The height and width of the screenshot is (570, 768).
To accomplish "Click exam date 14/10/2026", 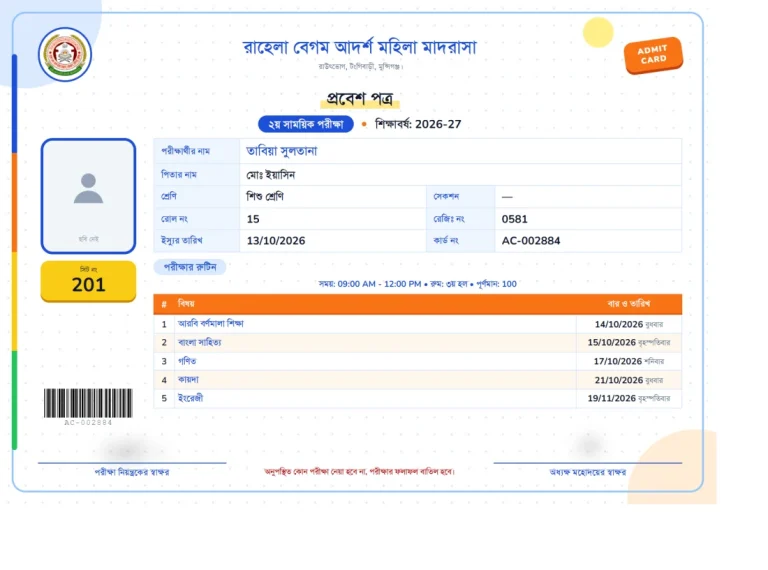I will (619, 324).
